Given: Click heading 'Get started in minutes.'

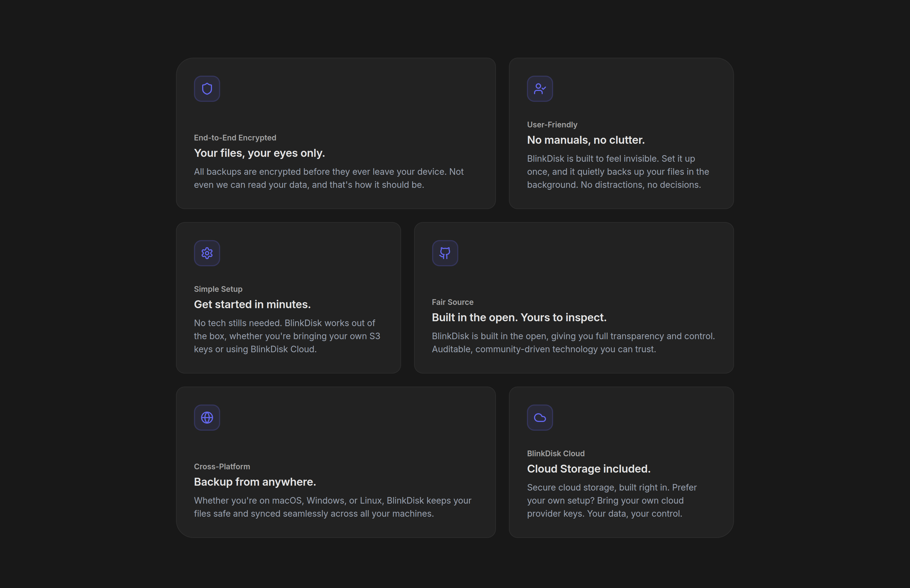Looking at the screenshot, I should (x=252, y=304).
